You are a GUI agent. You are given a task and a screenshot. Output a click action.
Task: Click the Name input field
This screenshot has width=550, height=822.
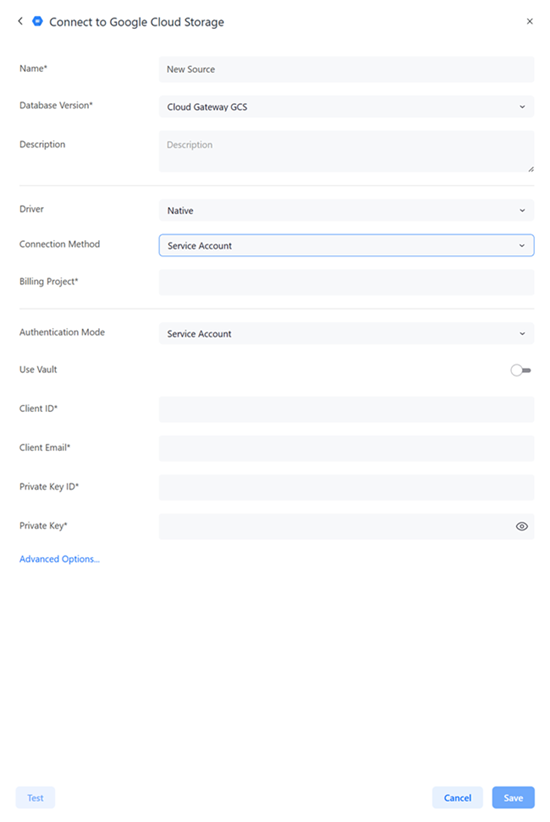point(347,69)
